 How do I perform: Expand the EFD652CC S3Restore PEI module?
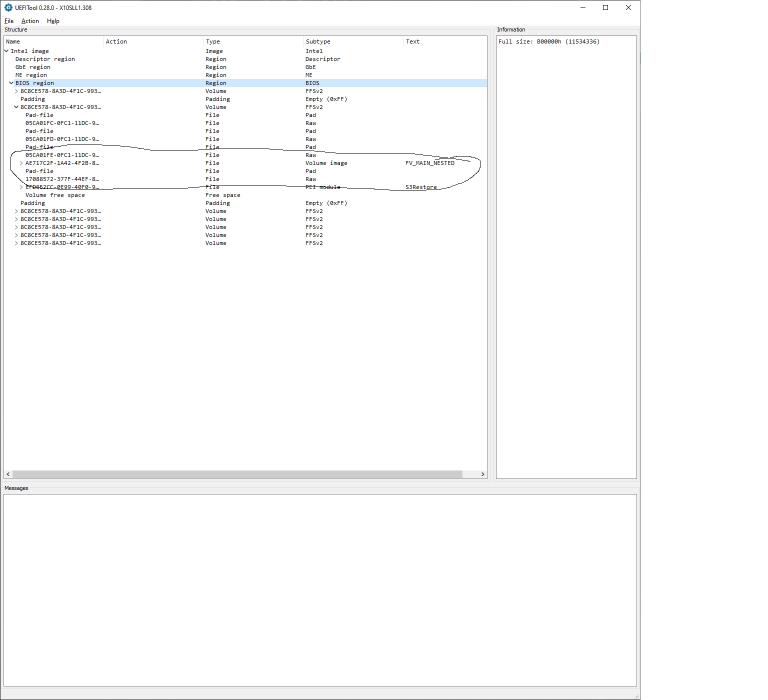pos(21,187)
